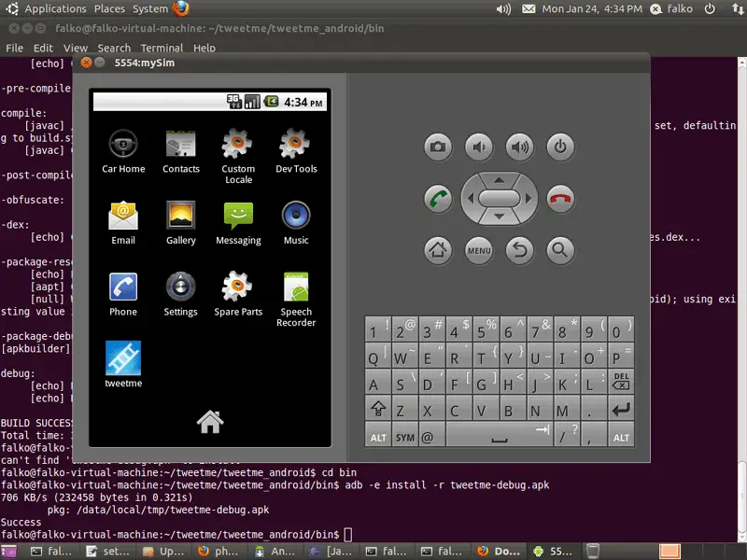Open the Terminal menu

pyautogui.click(x=162, y=49)
